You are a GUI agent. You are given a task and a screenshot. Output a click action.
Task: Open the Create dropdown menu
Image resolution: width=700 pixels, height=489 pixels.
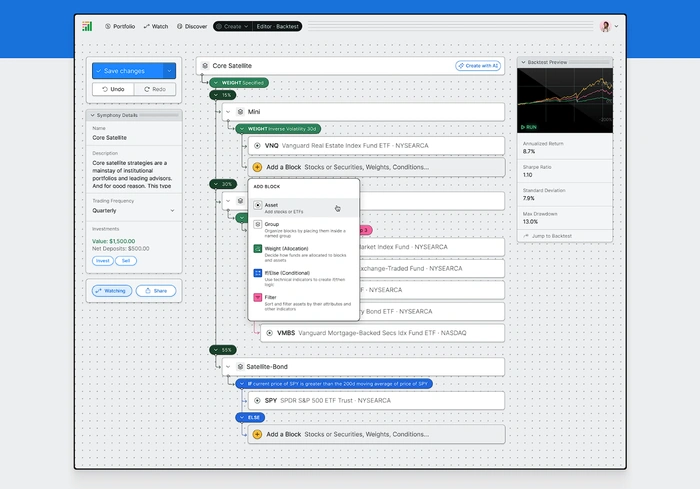coord(232,26)
